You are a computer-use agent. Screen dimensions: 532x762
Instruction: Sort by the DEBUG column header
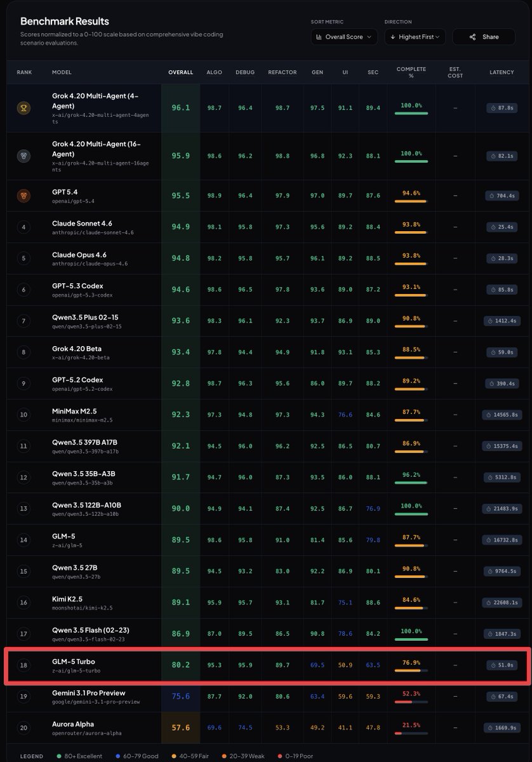tap(245, 72)
